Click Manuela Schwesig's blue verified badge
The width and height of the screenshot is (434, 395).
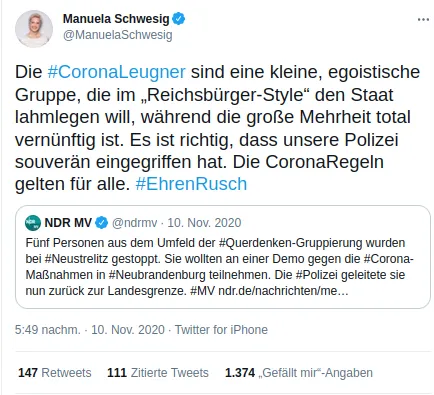178,19
